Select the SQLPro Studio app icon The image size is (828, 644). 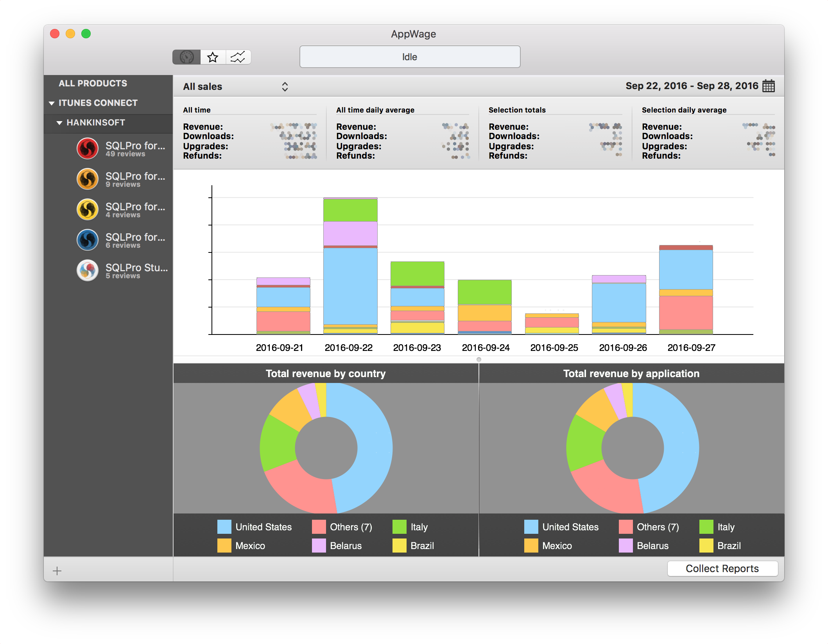[88, 270]
